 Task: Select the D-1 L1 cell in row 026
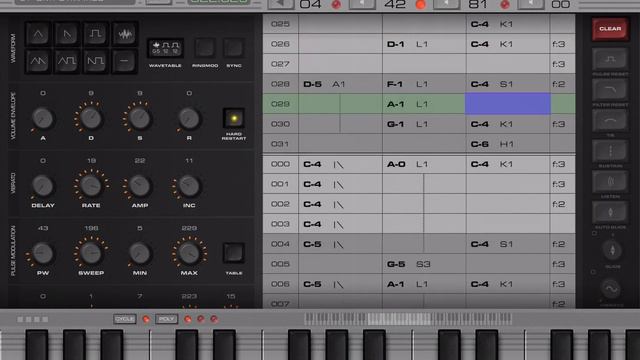coord(424,44)
